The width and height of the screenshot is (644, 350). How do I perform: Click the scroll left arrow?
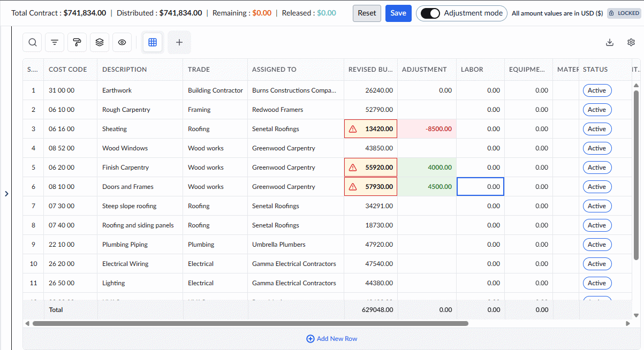click(27, 323)
